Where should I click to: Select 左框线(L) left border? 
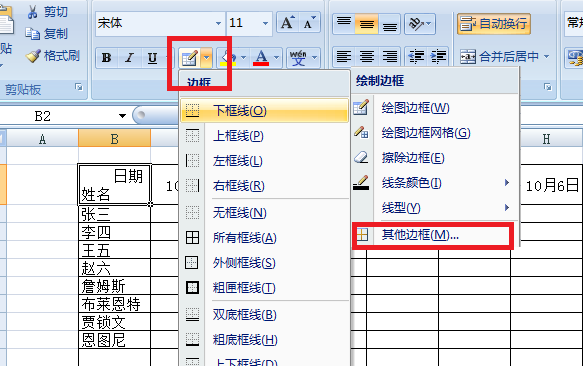(264, 161)
